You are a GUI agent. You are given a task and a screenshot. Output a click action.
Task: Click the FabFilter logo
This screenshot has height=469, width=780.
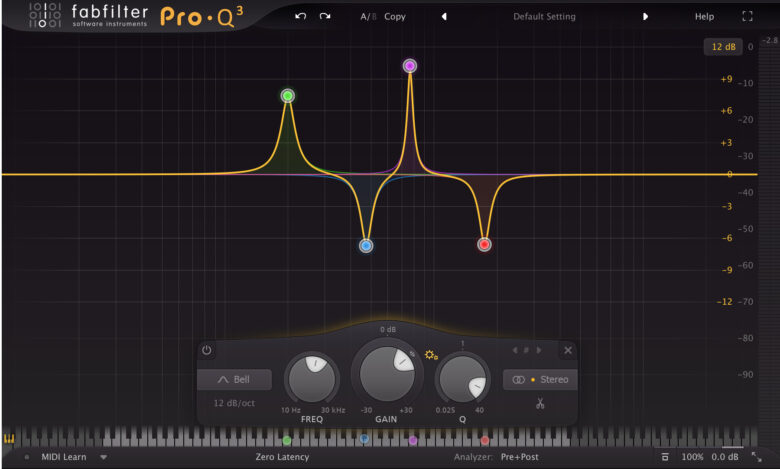(89, 15)
